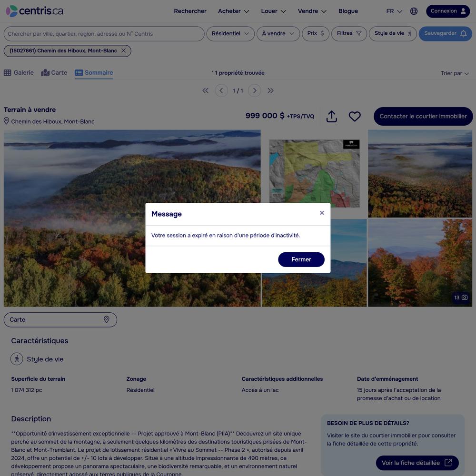
Task: Click the city or address search field
Action: [x=104, y=34]
